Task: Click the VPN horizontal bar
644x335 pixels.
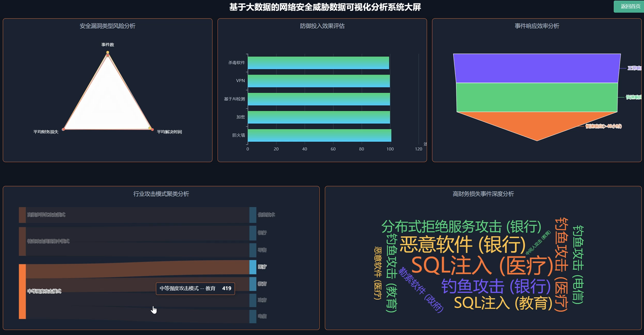Action: click(x=319, y=81)
